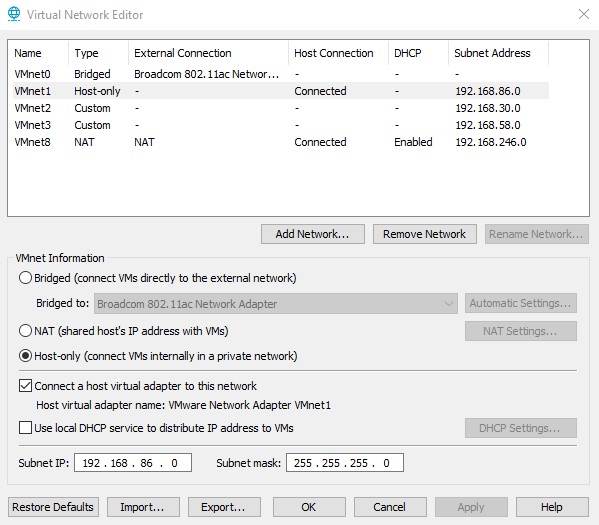
Task: Click subnet address 192.168.246.0 cell
Action: 491,142
